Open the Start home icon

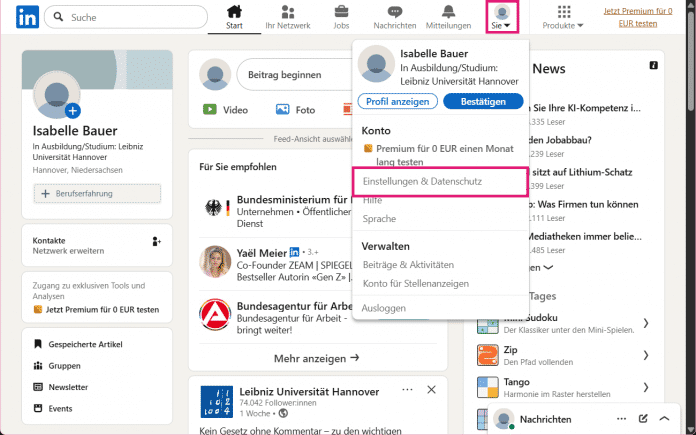pyautogui.click(x=234, y=13)
